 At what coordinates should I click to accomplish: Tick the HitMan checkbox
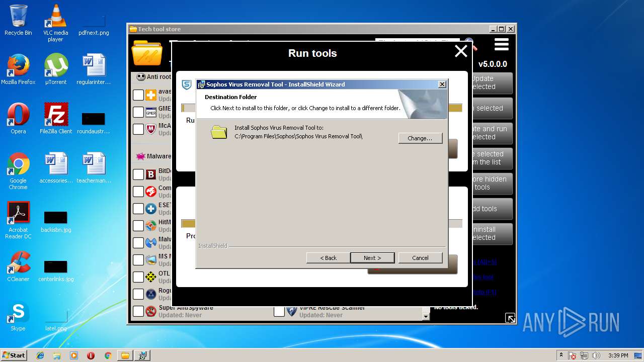138,226
